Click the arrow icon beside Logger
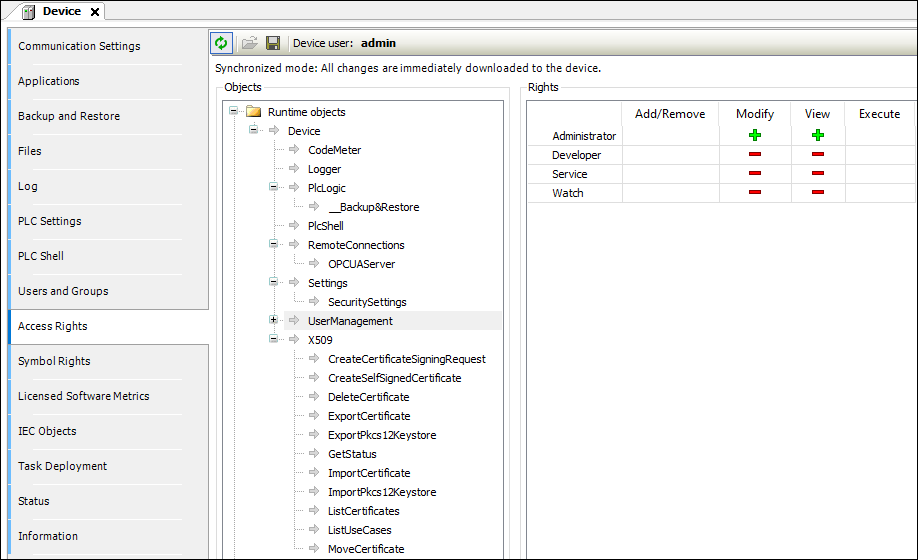 pos(294,169)
